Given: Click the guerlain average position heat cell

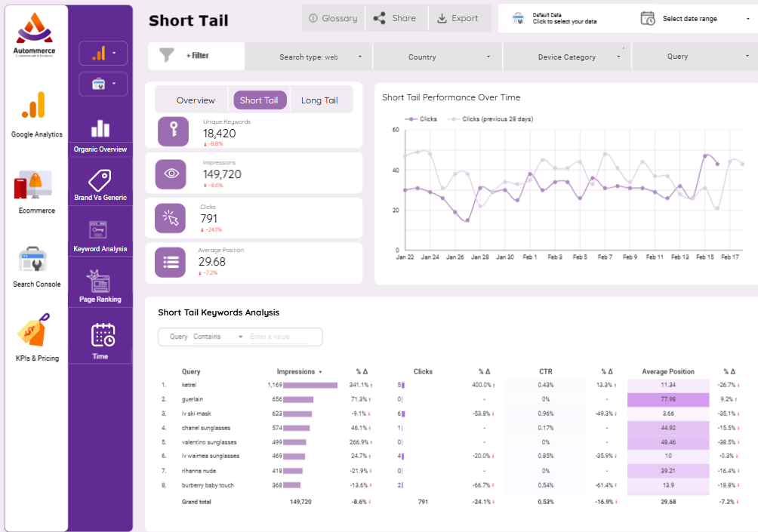Looking at the screenshot, I should click(668, 400).
